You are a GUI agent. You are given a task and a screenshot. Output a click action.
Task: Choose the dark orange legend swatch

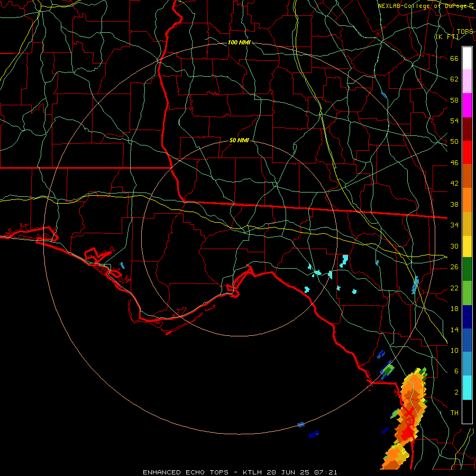(467, 176)
